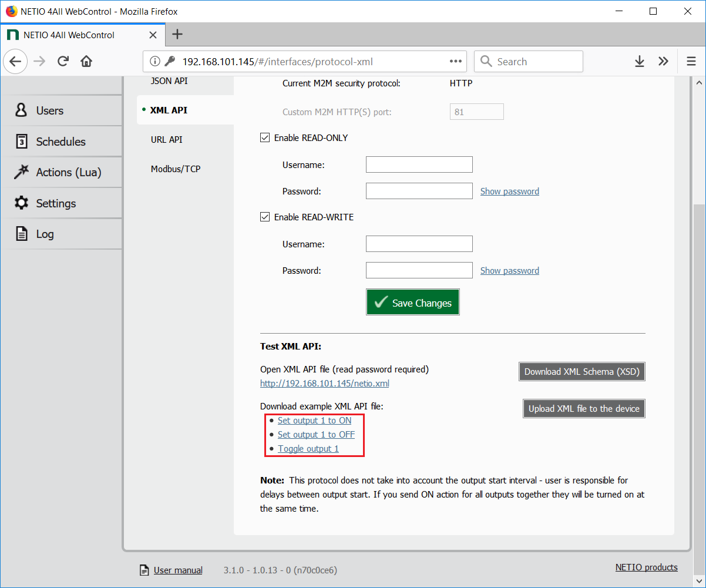Open a new browser tab
Image resolution: width=706 pixels, height=588 pixels.
(x=177, y=35)
